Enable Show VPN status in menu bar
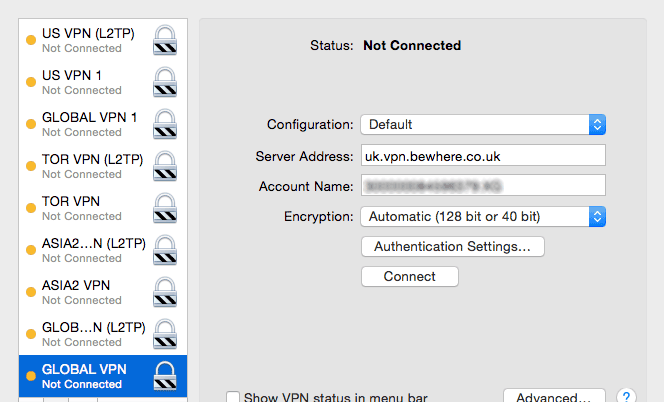Viewport: 664px width, 402px height. click(x=233, y=397)
